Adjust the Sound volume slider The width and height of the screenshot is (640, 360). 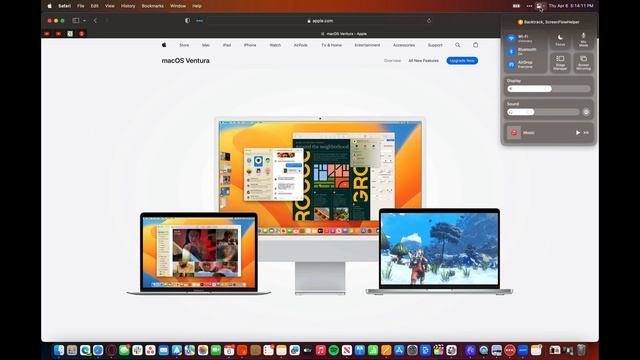543,112
